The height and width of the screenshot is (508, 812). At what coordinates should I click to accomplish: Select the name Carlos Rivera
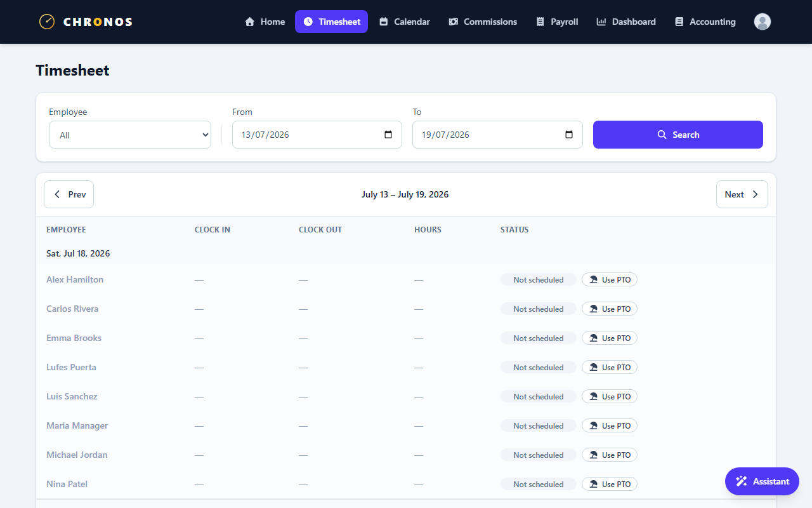72,309
